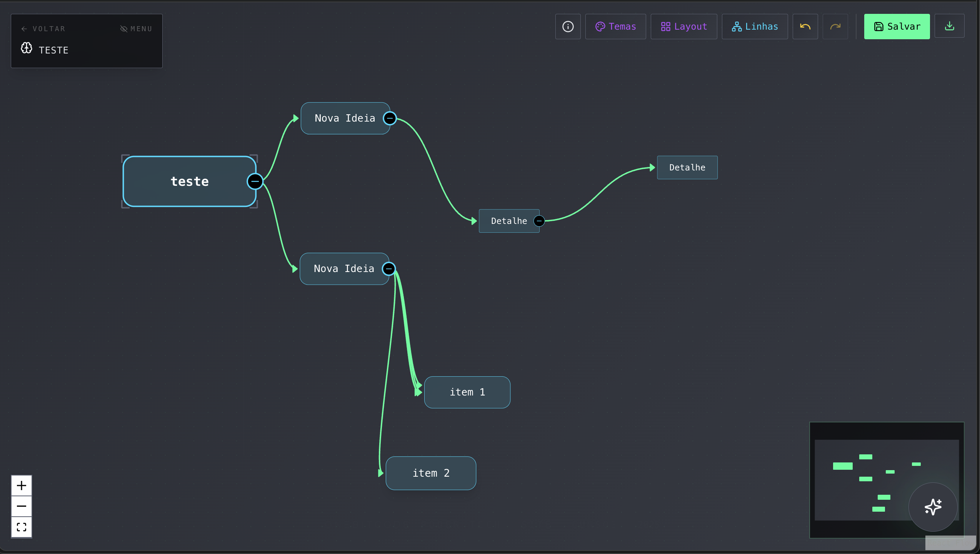Collapse the middle Detalhe node's children
980x554 pixels.
(539, 221)
